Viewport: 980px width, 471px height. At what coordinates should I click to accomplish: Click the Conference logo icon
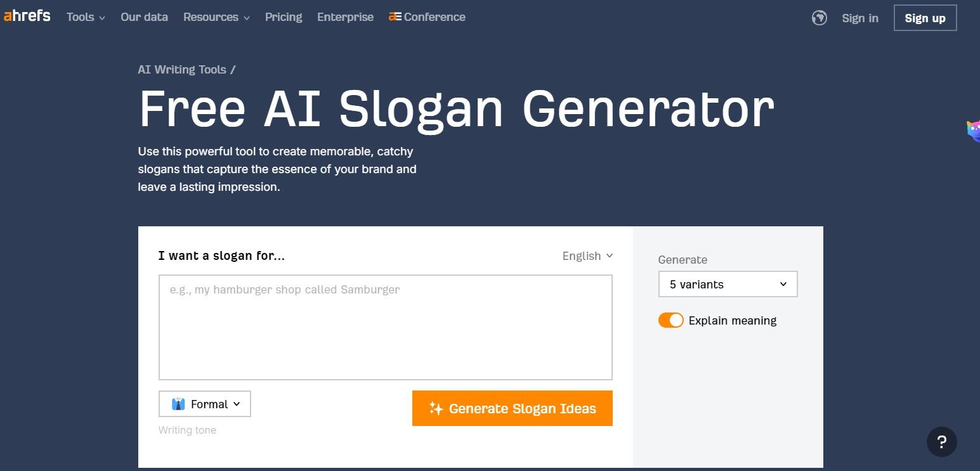coord(395,17)
